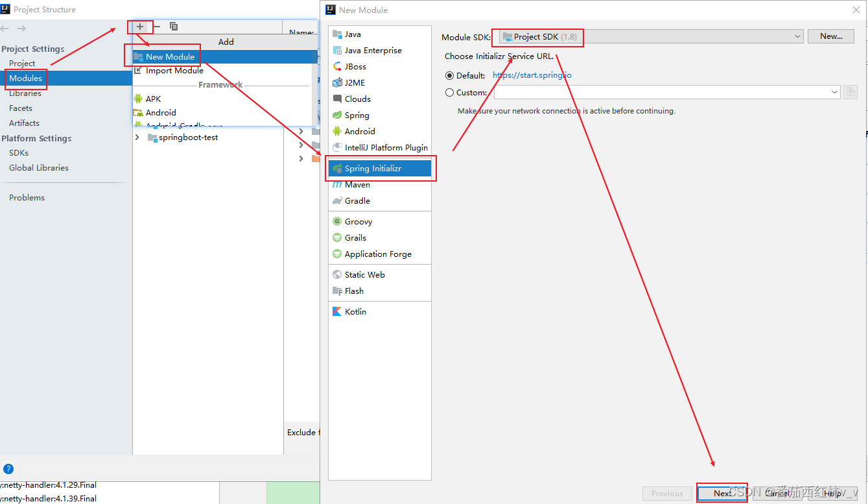Choose the Maven module type

click(380, 185)
